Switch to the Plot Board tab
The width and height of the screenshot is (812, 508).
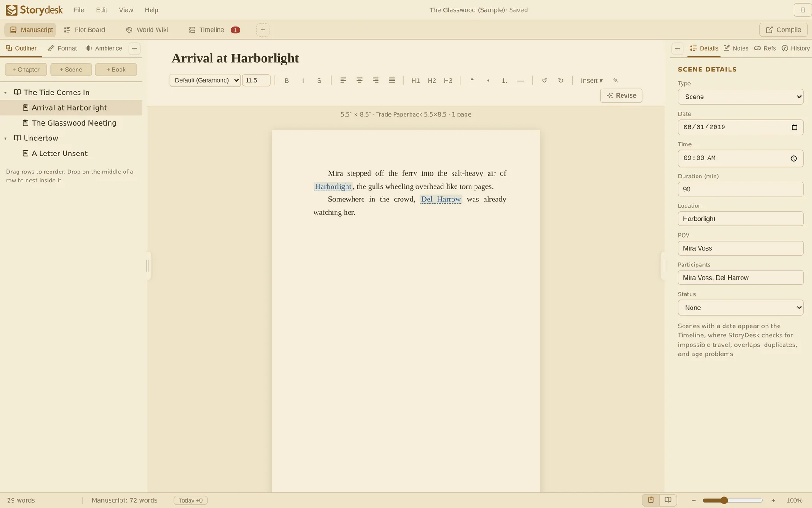click(84, 30)
